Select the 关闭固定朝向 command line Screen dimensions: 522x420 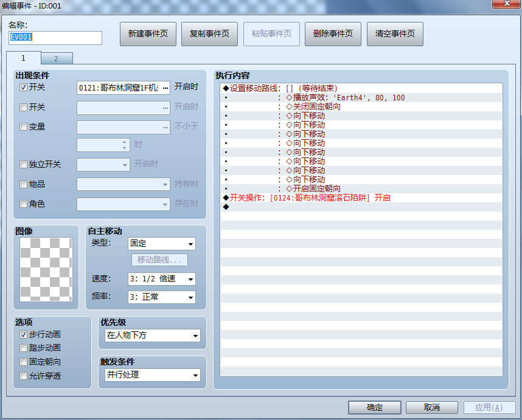tap(361, 106)
